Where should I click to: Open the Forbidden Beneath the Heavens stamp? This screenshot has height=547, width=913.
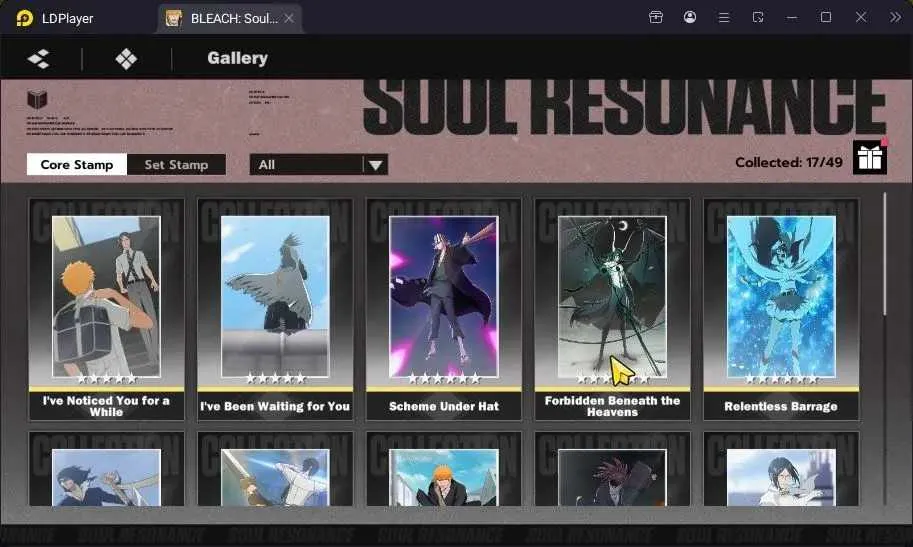pyautogui.click(x=613, y=309)
